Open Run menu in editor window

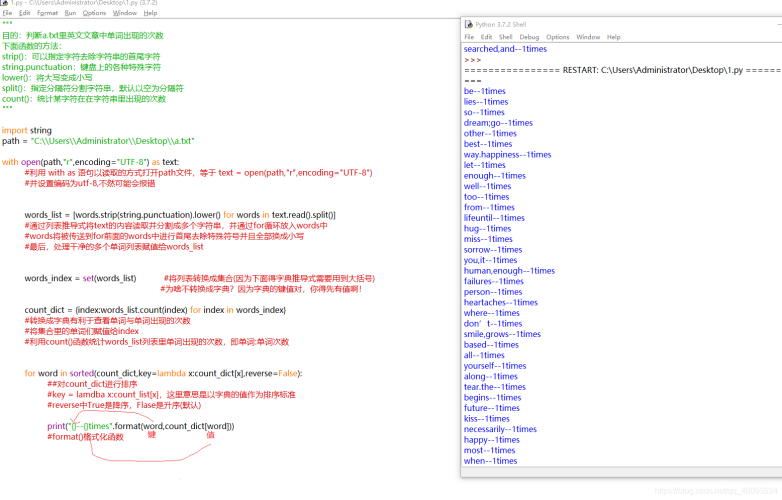pyautogui.click(x=70, y=13)
